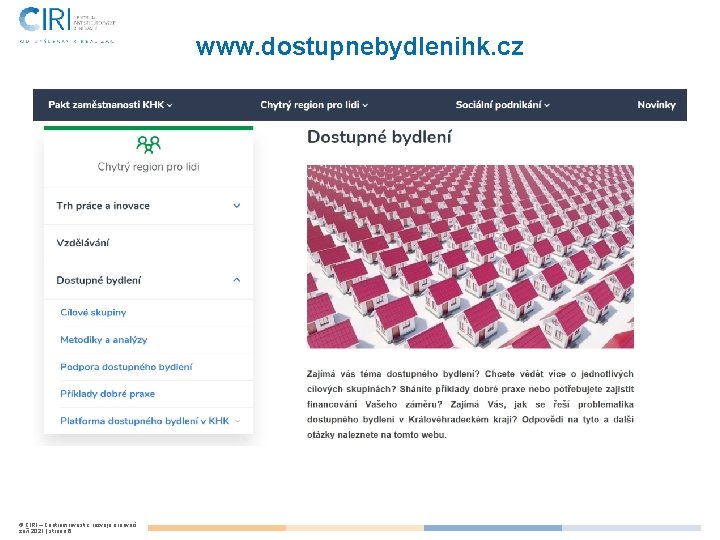Go to the Novinky menu item
The image size is (720, 540).
coord(656,105)
